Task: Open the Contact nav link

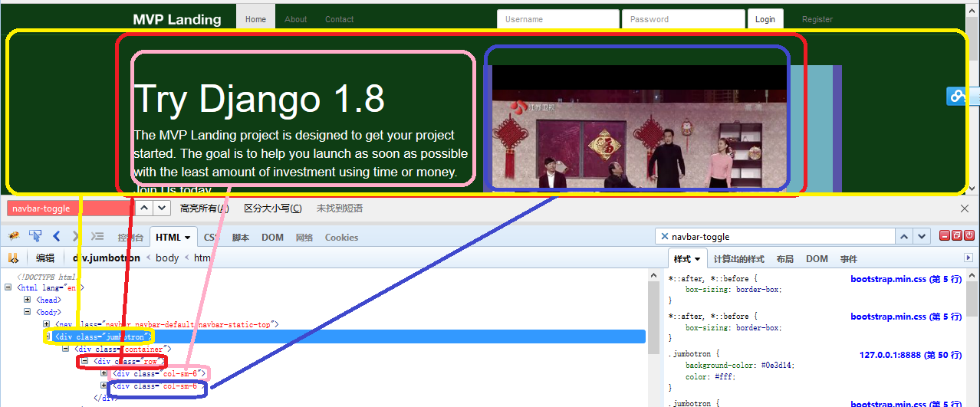Action: (340, 19)
